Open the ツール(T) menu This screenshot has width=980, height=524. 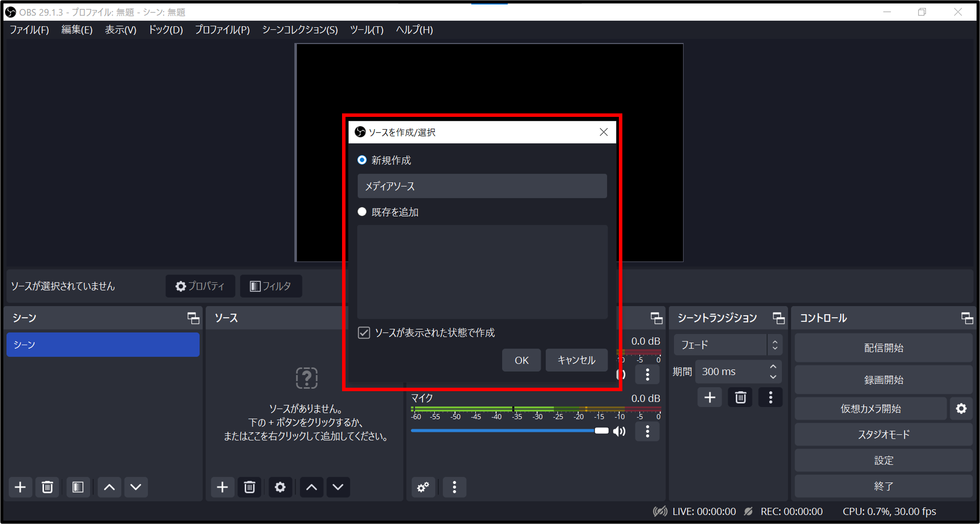click(366, 30)
